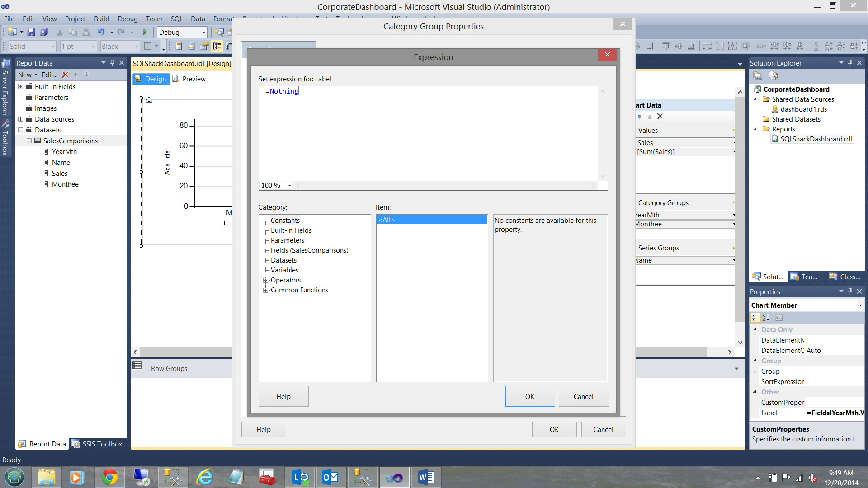Expand the Operators category node

click(x=266, y=280)
